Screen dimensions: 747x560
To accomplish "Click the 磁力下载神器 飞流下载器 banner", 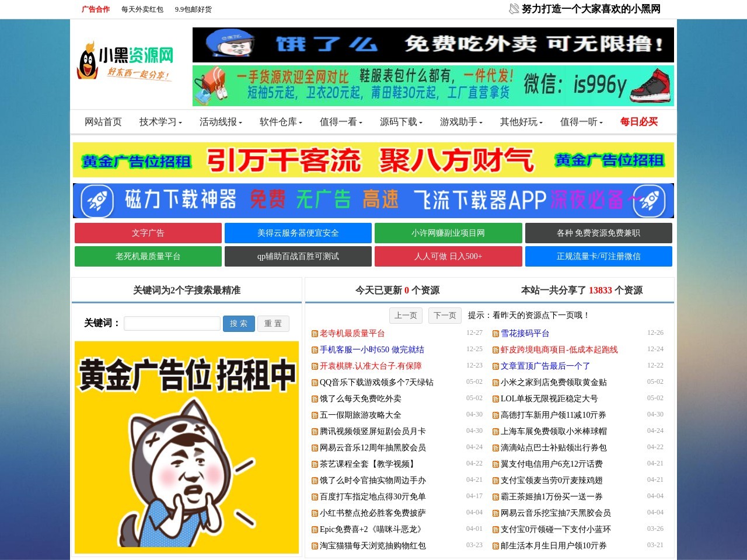I will click(x=373, y=201).
